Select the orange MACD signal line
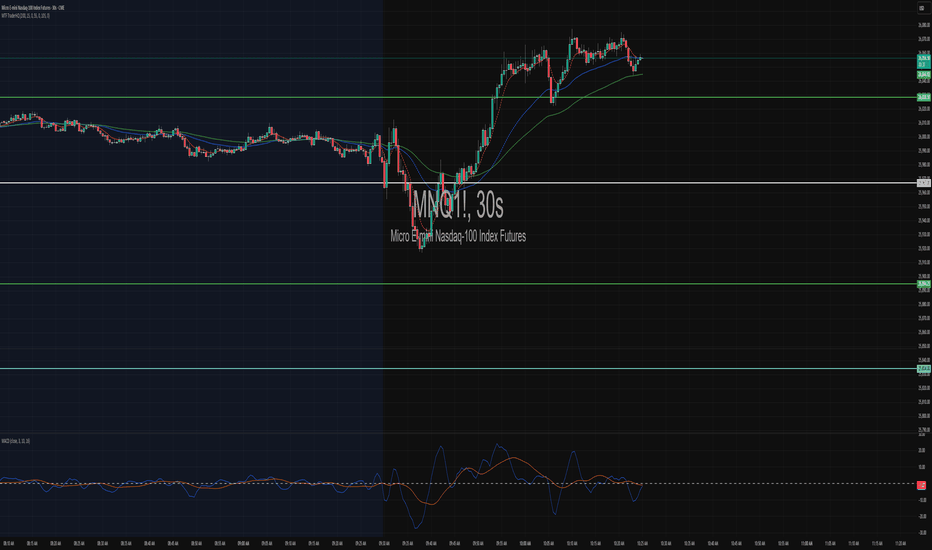 pos(514,458)
